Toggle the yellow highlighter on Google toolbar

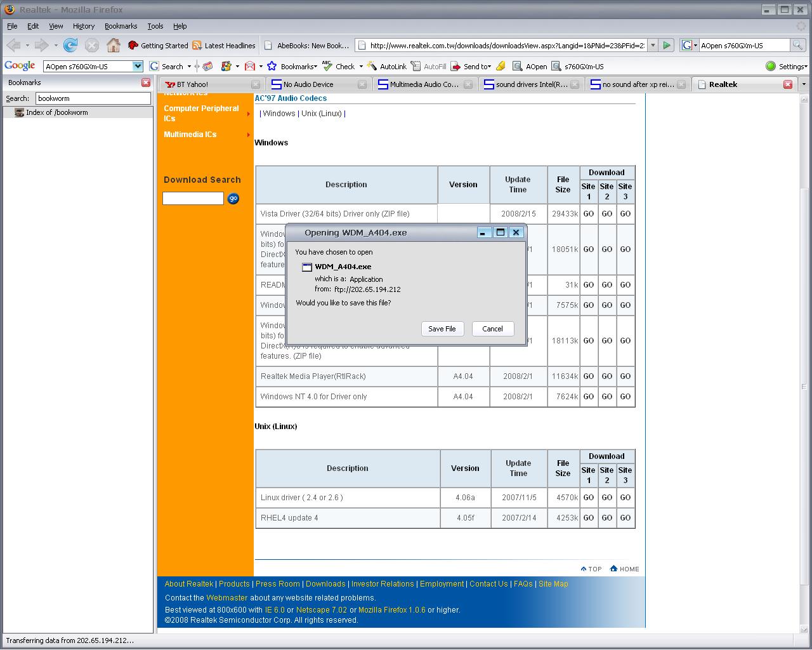(501, 66)
